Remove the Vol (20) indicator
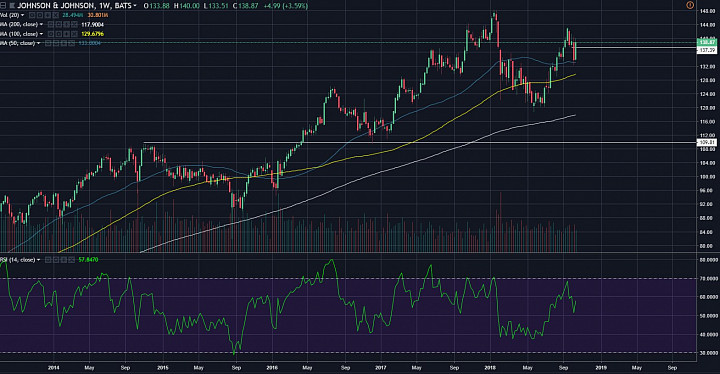The width and height of the screenshot is (720, 374). [56, 15]
